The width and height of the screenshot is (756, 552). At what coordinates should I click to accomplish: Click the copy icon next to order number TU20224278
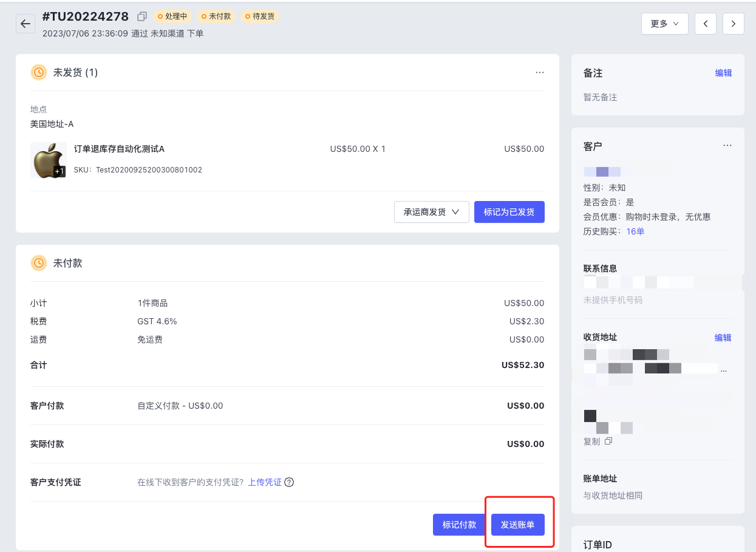(x=141, y=17)
